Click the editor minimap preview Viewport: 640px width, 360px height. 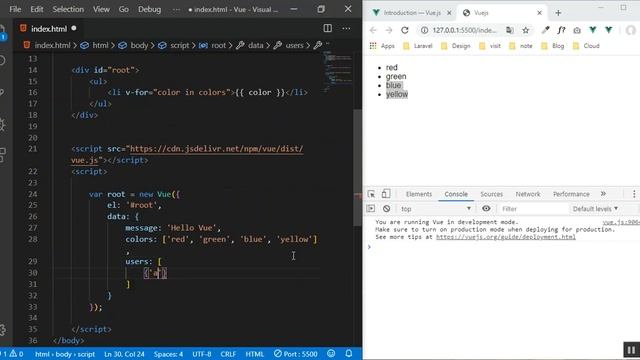pos(338,71)
